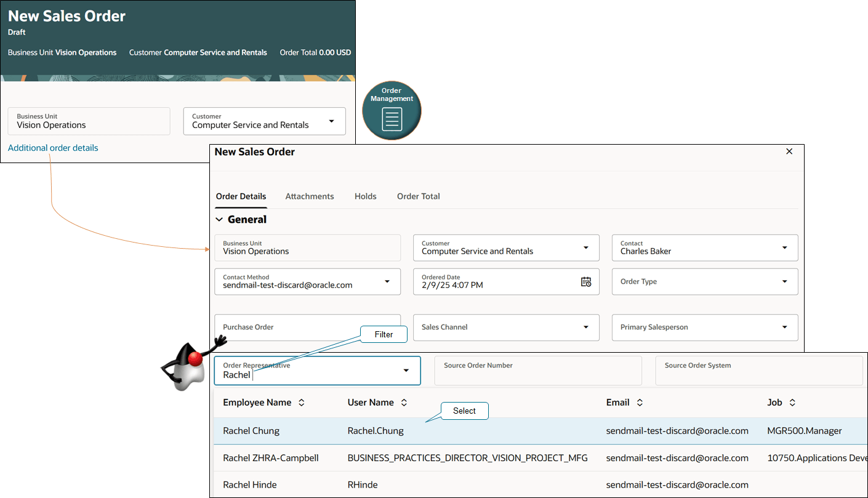
Task: Open the Attachments tab
Action: [x=310, y=196]
